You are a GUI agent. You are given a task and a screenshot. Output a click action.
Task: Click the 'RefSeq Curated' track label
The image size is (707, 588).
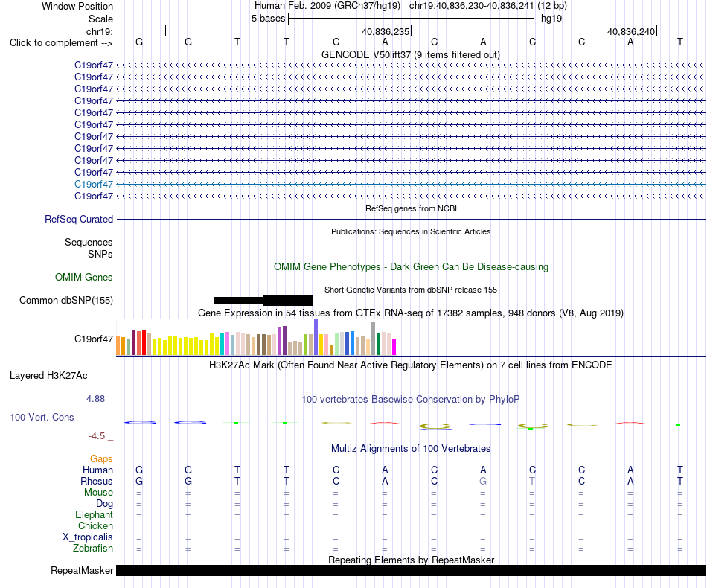[x=79, y=219]
